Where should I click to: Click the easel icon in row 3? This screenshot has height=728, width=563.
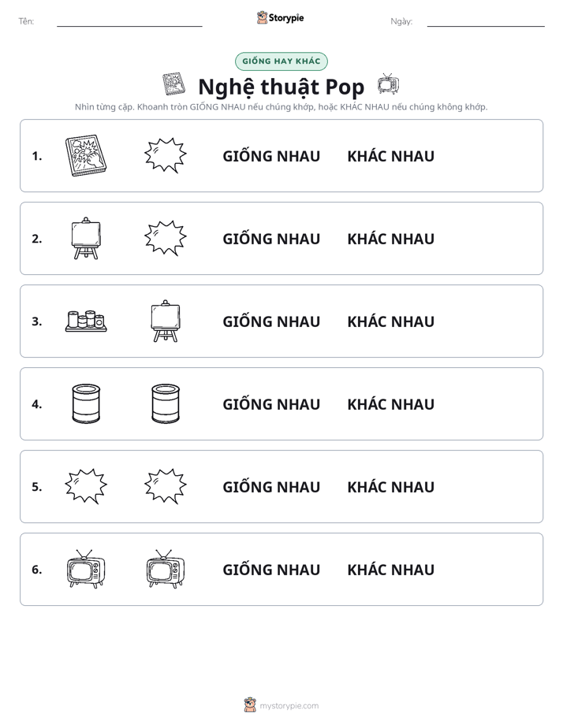pyautogui.click(x=166, y=321)
